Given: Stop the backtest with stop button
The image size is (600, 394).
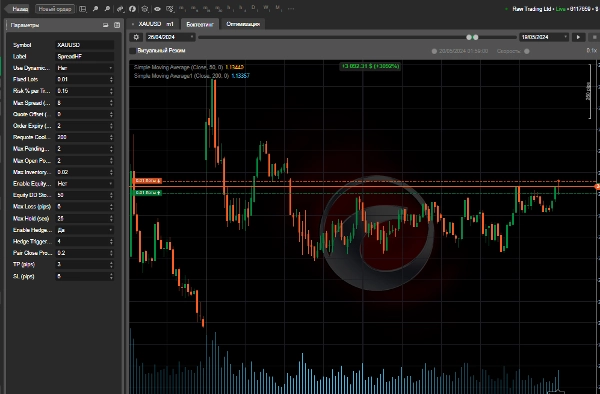Looking at the screenshot, I should coord(594,37).
